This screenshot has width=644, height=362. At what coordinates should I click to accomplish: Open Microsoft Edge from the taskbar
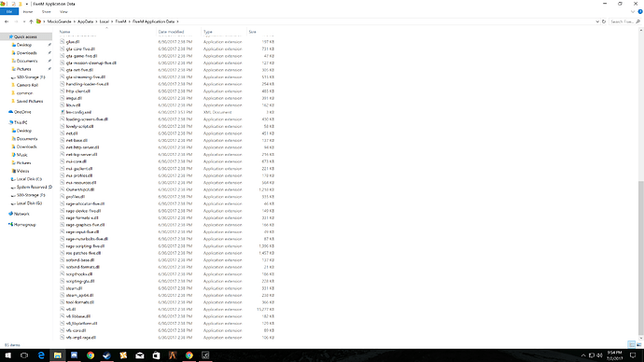click(x=41, y=355)
